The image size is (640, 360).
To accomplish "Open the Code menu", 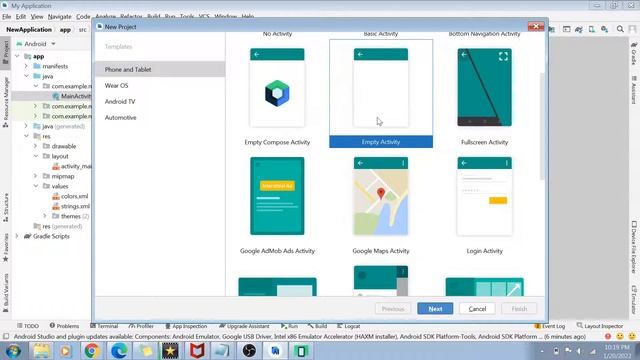I will (83, 17).
